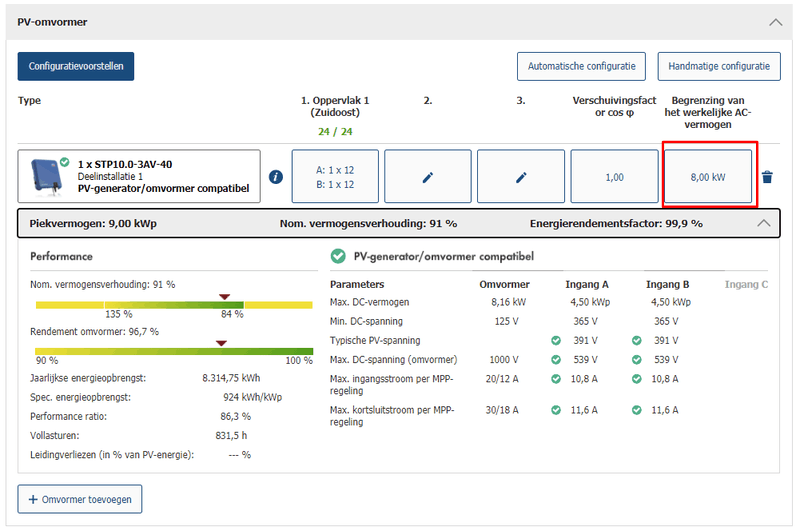Choose Handmatige configuratie
The height and width of the screenshot is (531, 800).
719,67
